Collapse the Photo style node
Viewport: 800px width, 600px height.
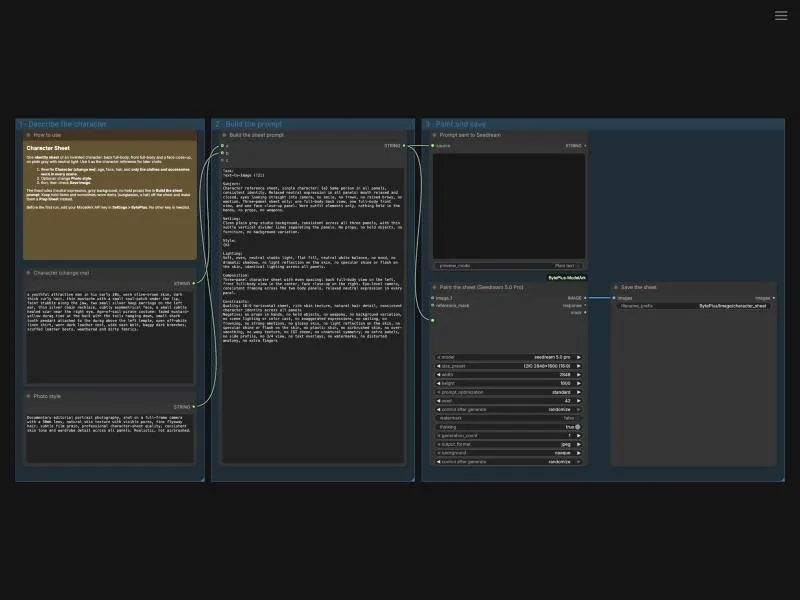click(x=28, y=396)
